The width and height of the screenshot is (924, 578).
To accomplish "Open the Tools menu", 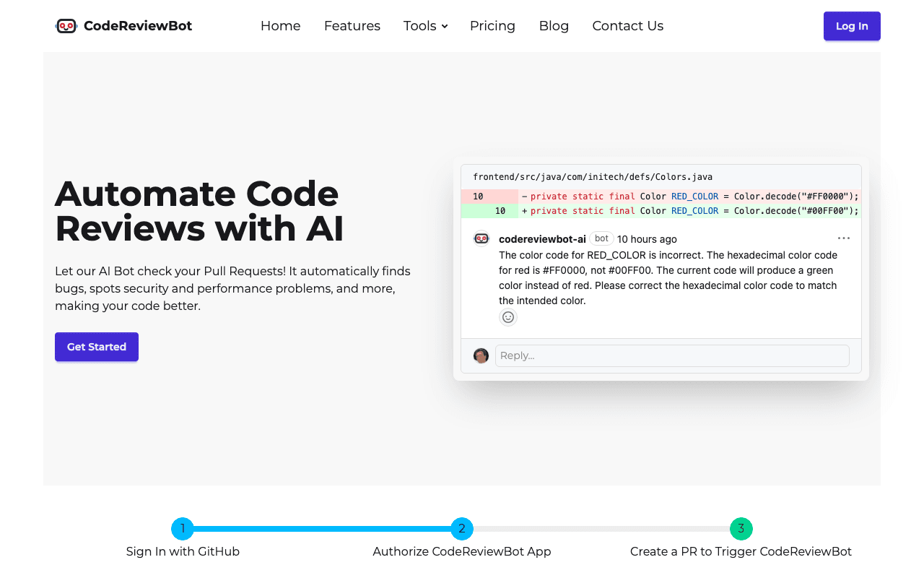I will [x=426, y=26].
